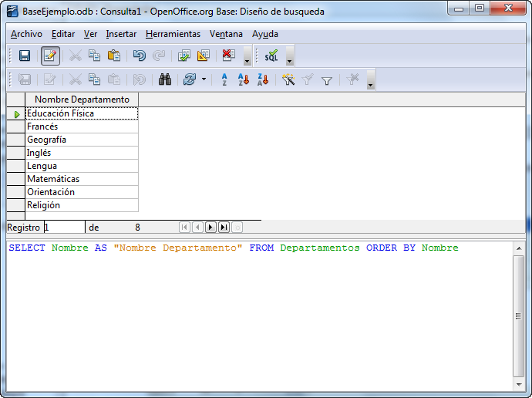Screen dimensions: 532x398
Task: Select the Religión cell
Action: click(x=82, y=205)
